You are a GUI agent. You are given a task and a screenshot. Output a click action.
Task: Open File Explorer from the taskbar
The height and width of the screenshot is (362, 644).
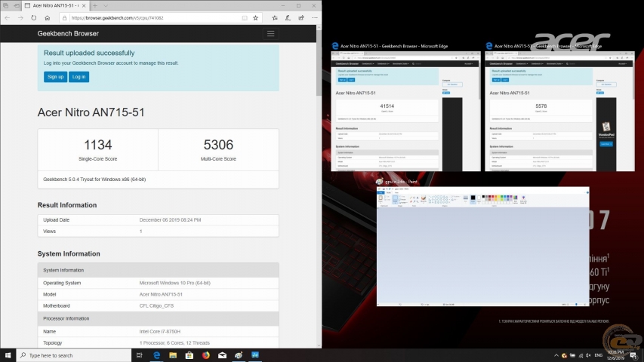[173, 355]
